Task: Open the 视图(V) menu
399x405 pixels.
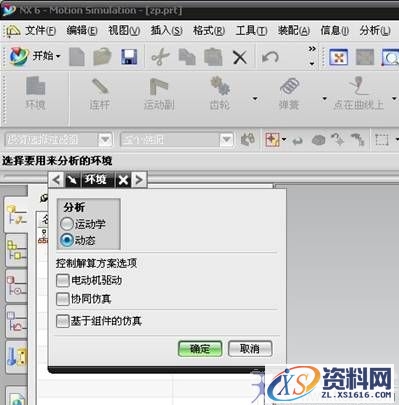Action: coord(124,31)
